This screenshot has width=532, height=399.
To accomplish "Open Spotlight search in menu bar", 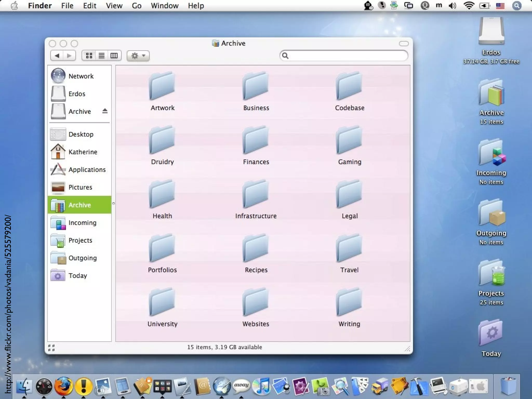I will coord(517,5).
